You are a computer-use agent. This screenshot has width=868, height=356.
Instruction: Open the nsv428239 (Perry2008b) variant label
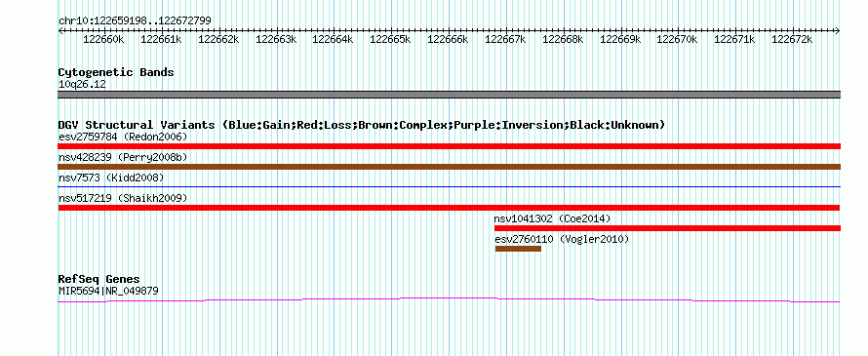(123, 157)
